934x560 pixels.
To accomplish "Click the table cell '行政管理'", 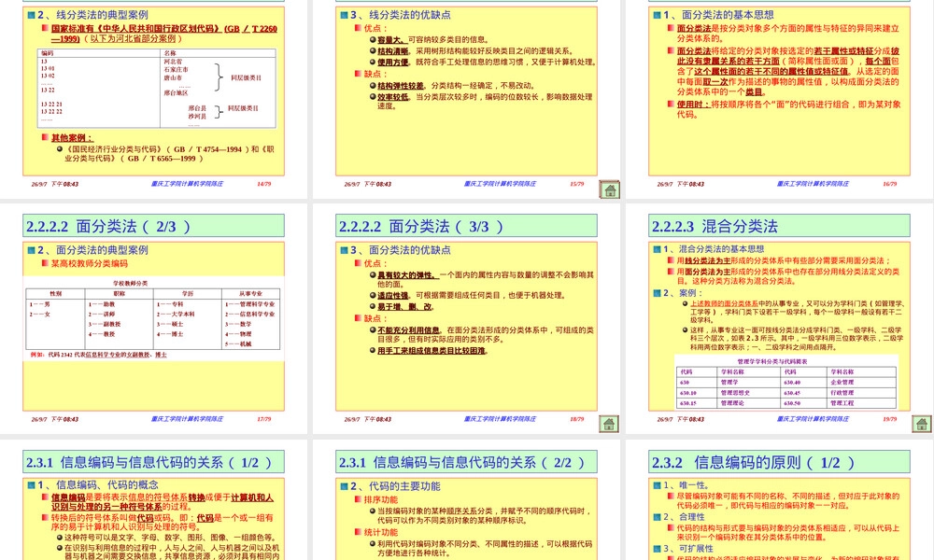I will pos(842,393).
